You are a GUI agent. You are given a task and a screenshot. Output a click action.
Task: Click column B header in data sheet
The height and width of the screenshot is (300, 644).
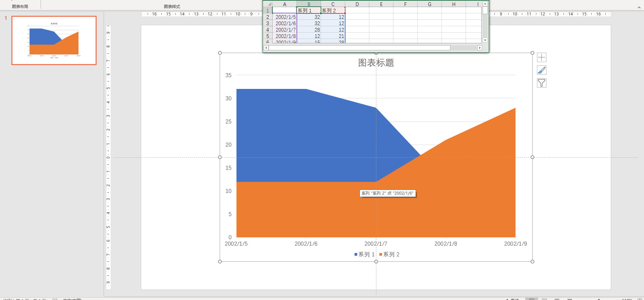pyautogui.click(x=309, y=4)
